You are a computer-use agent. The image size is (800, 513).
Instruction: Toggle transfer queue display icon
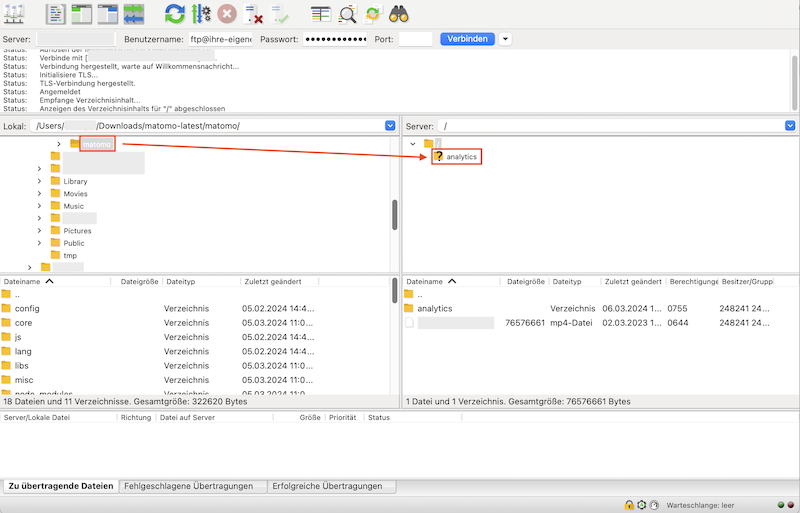coord(134,14)
